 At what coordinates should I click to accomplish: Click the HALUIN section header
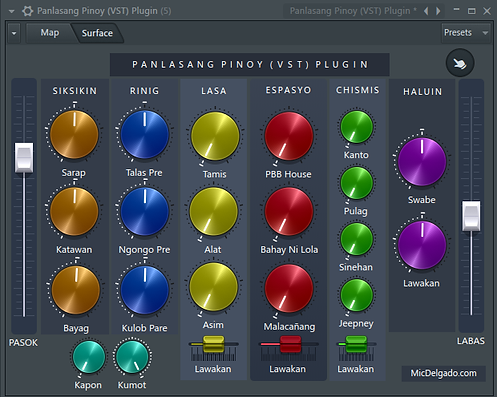(x=422, y=92)
